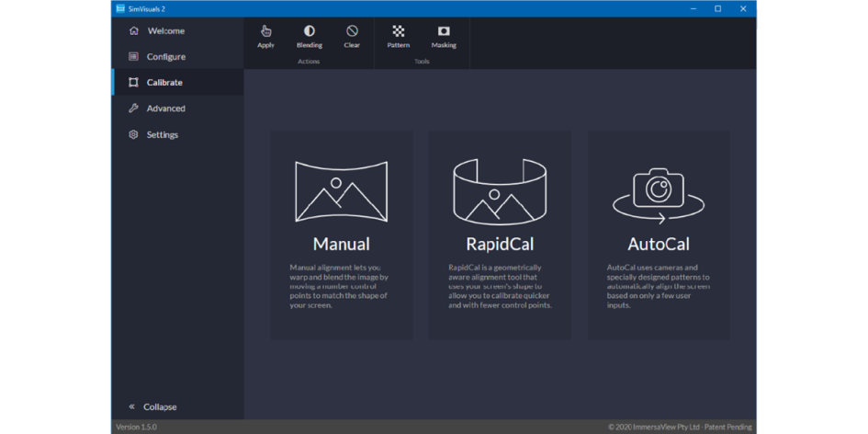Image resolution: width=868 pixels, height=434 pixels.
Task: Open the Pattern checkerboard tool
Action: pos(398,37)
